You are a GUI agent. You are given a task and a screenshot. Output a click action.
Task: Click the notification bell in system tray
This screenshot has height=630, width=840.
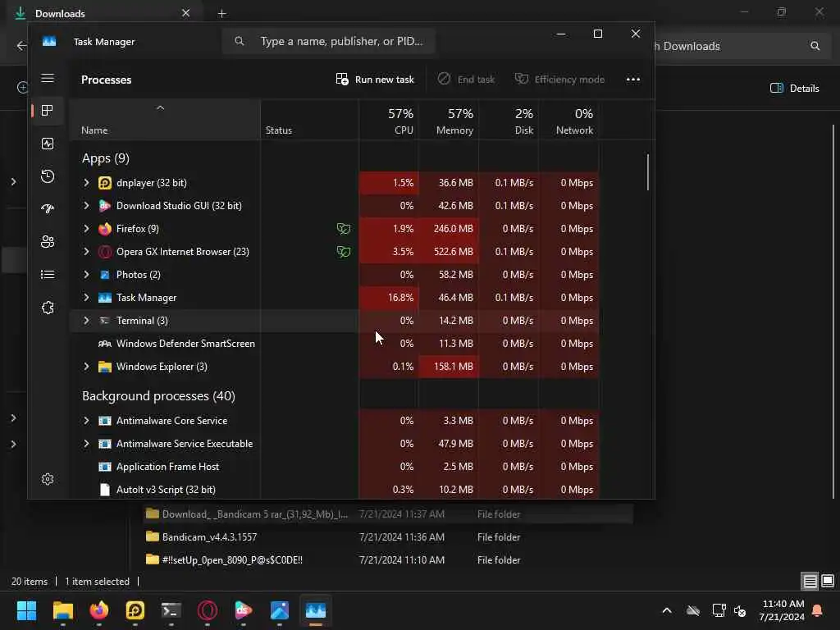click(818, 610)
